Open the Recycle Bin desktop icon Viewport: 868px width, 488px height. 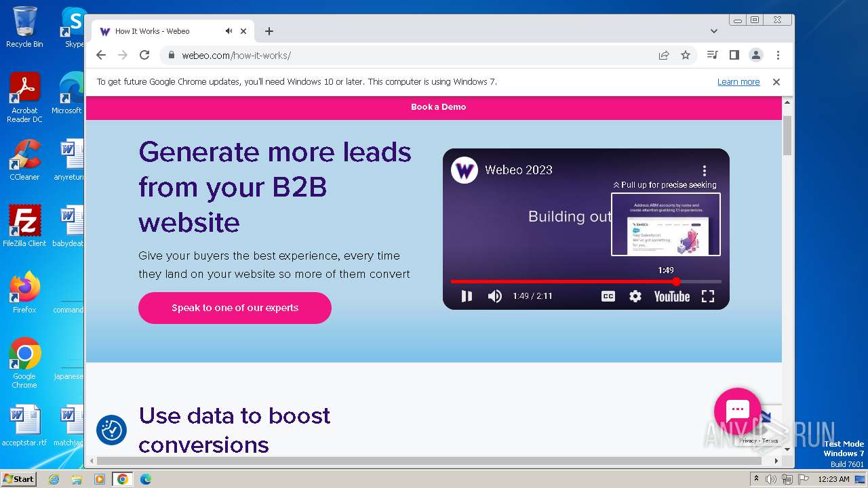pos(24,28)
